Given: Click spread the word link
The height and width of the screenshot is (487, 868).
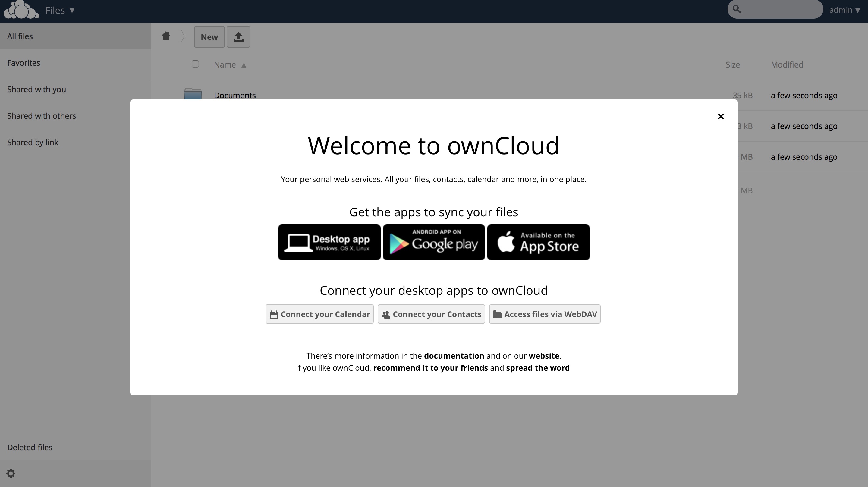Looking at the screenshot, I should (538, 368).
